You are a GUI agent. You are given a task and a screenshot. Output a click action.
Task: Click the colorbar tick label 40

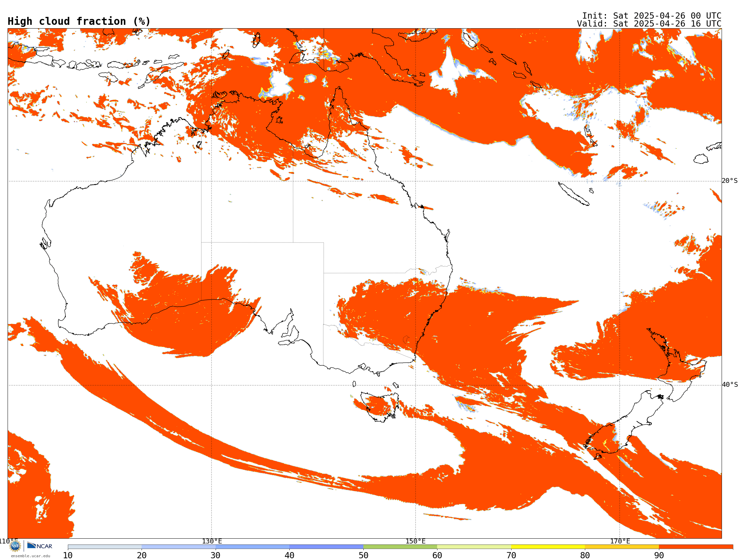pyautogui.click(x=289, y=556)
